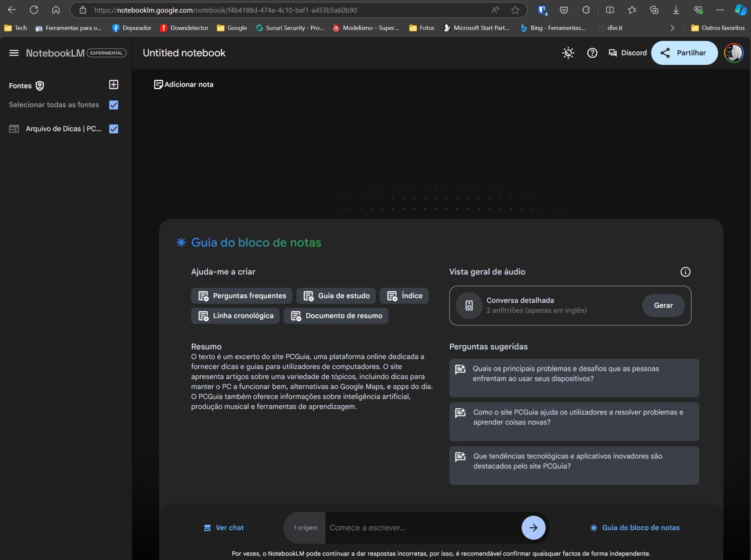Viewport: 751px width, 560px height.
Task: Add page to favorites star icon
Action: 515,10
